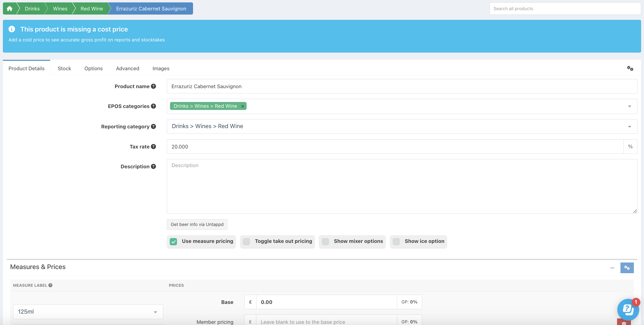Go to home via breadcrumb house icon
Screen dimensions: 644x325
pos(9,8)
